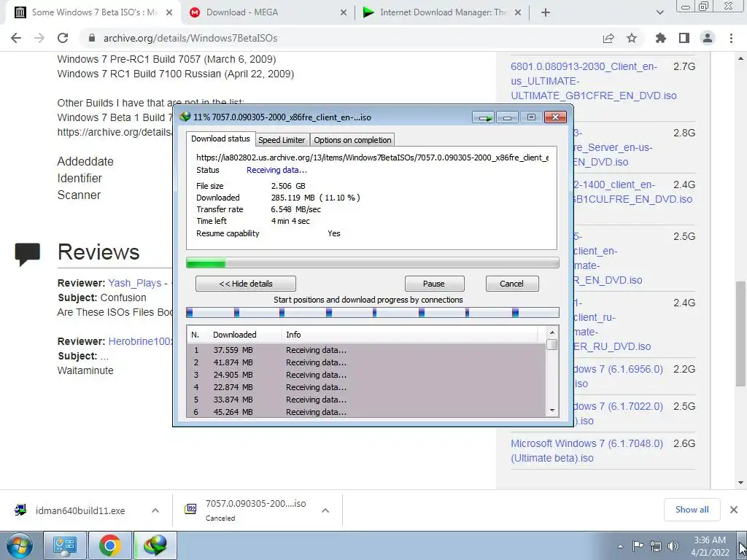The height and width of the screenshot is (560, 747).
Task: Open the 6801.0.080913-2030 Client ISO link
Action: 594,81
